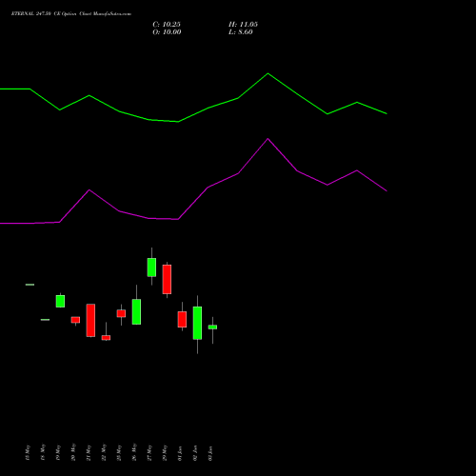
Task: Click the close value C: 10.25
Action: (167, 25)
